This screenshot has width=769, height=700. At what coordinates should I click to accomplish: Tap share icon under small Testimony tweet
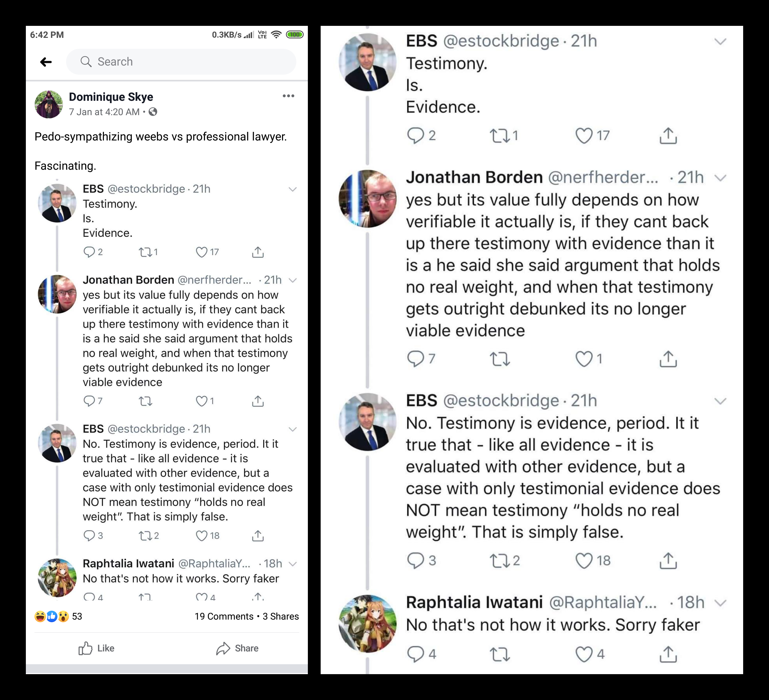(258, 252)
